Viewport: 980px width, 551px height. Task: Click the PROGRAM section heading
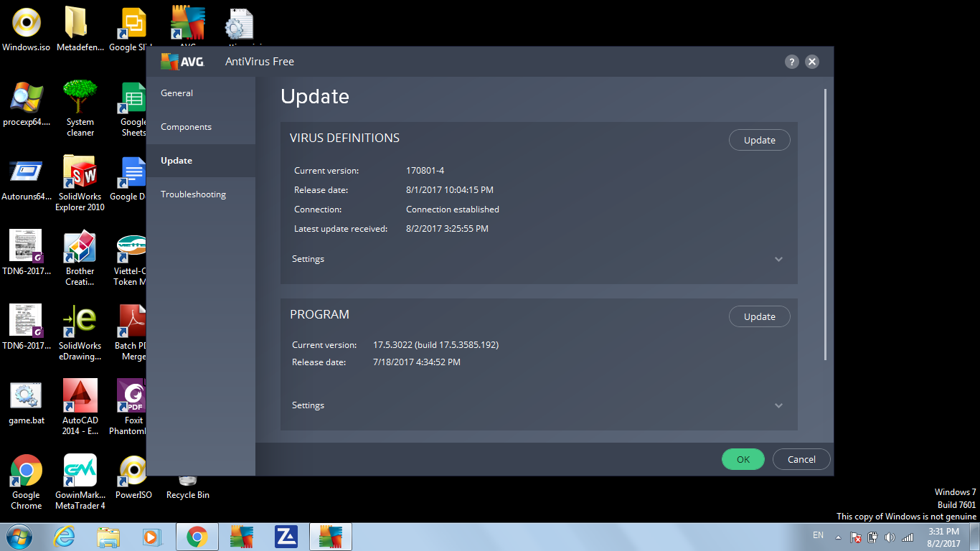(x=319, y=314)
